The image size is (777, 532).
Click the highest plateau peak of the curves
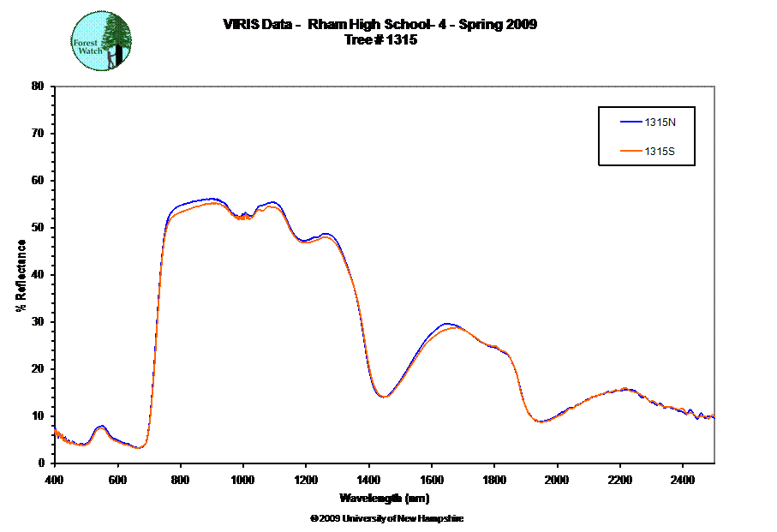tap(212, 200)
